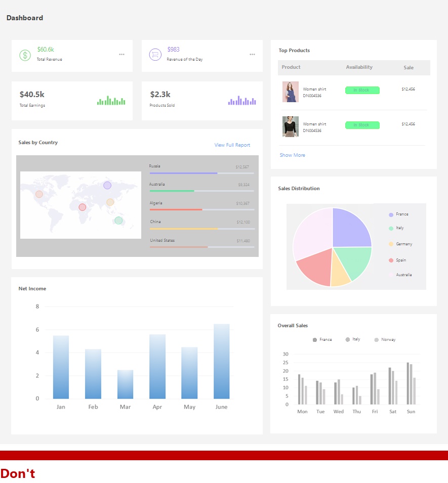Click the Availability column header
Image resolution: width=448 pixels, height=483 pixels.
point(359,67)
